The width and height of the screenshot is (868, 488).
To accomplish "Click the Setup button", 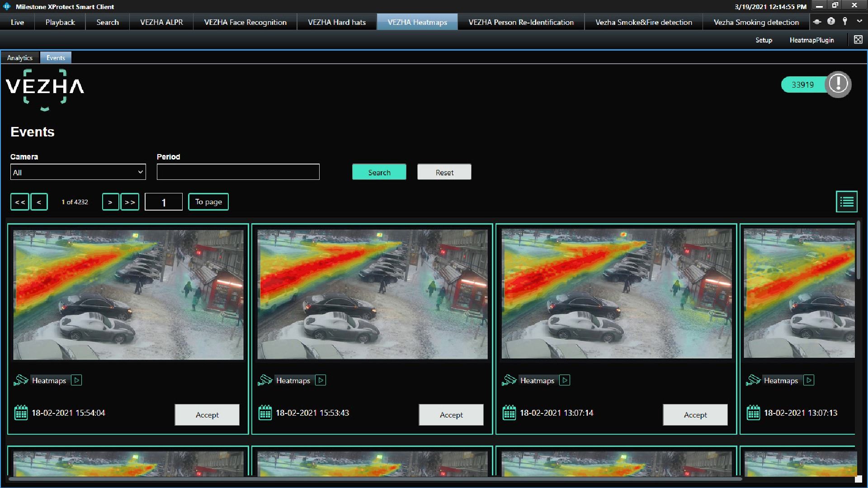I will [x=764, y=40].
